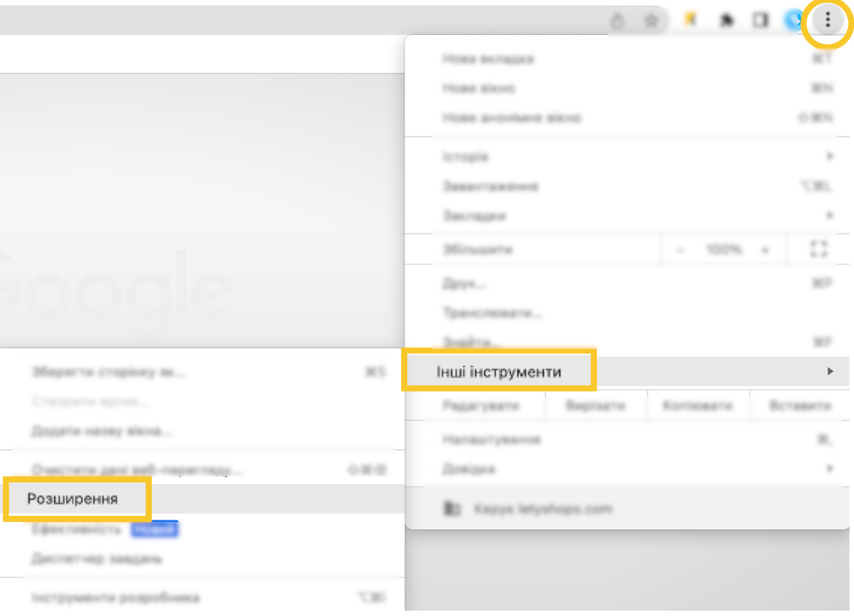Viewport: 854px width, 616px height.
Task: Select Диспетчер завдань in submenu
Action: pos(97,559)
